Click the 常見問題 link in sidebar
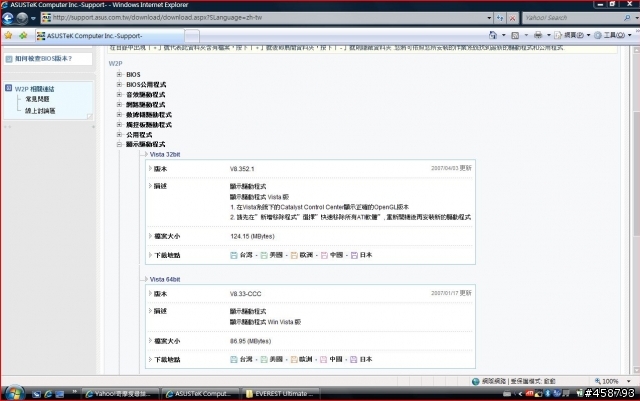Viewport: 640px width, 401px height. (x=37, y=99)
